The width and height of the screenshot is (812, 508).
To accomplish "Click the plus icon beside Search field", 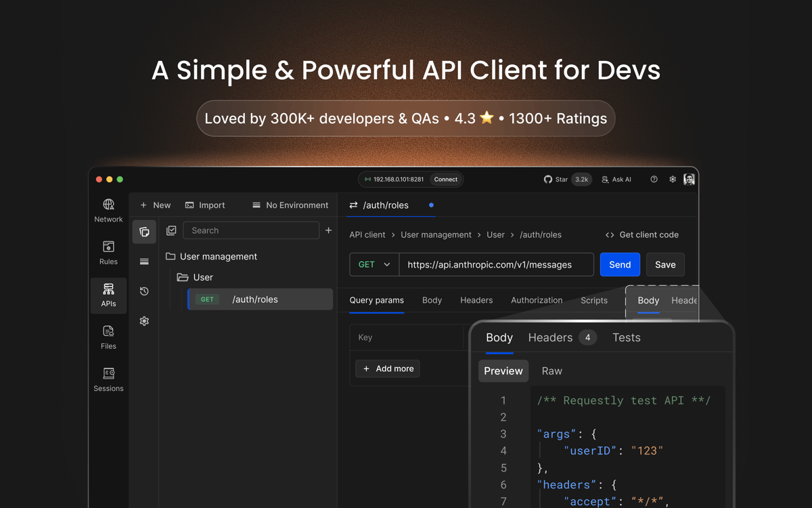I will click(329, 230).
